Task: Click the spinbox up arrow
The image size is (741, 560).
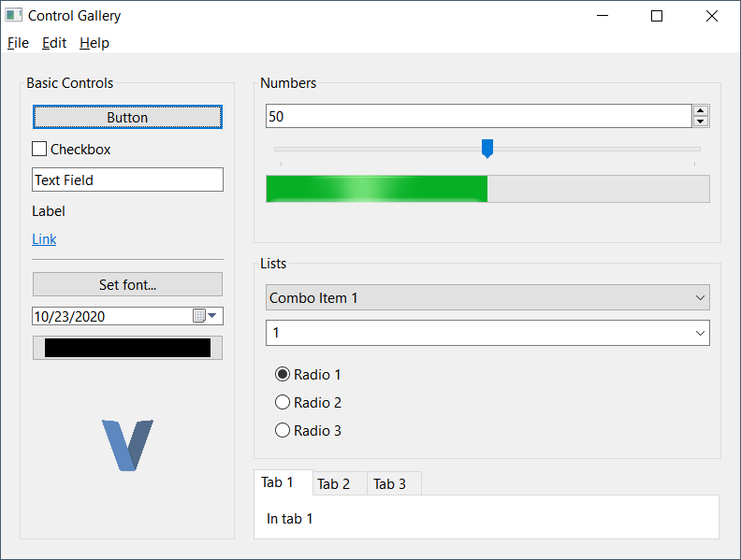Action: tap(701, 111)
